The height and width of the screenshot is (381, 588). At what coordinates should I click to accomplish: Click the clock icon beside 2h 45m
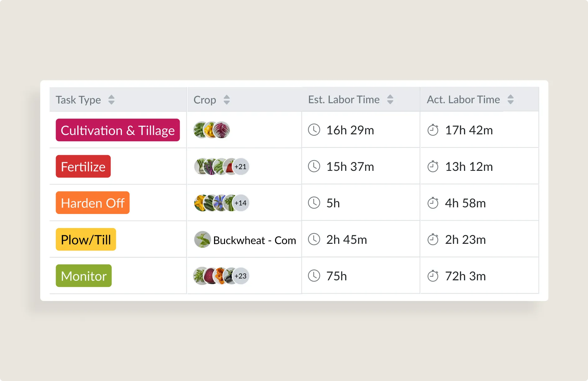[x=314, y=239]
